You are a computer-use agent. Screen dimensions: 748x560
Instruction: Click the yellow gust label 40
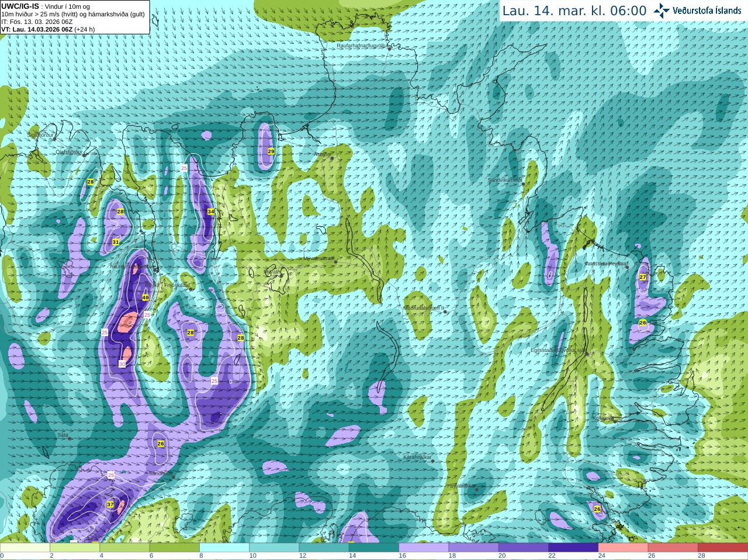[146, 298]
